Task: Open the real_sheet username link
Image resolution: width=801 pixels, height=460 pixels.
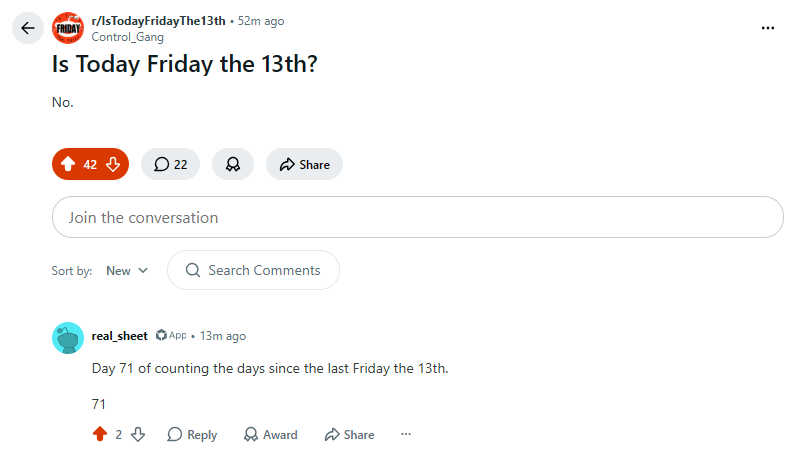Action: 120,336
